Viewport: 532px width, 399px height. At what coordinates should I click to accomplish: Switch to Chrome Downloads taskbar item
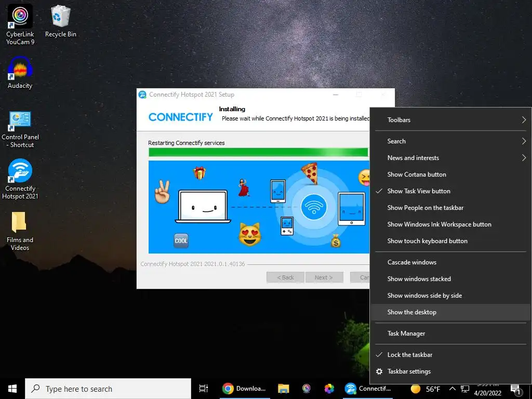tap(244, 389)
